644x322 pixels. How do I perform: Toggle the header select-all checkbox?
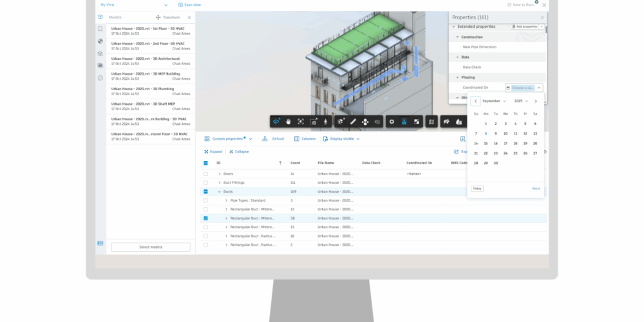click(205, 163)
